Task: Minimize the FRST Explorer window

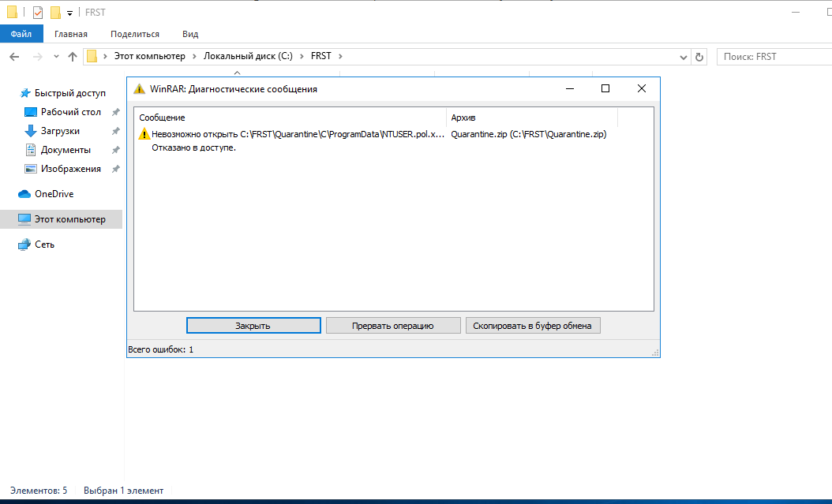Action: [796, 12]
